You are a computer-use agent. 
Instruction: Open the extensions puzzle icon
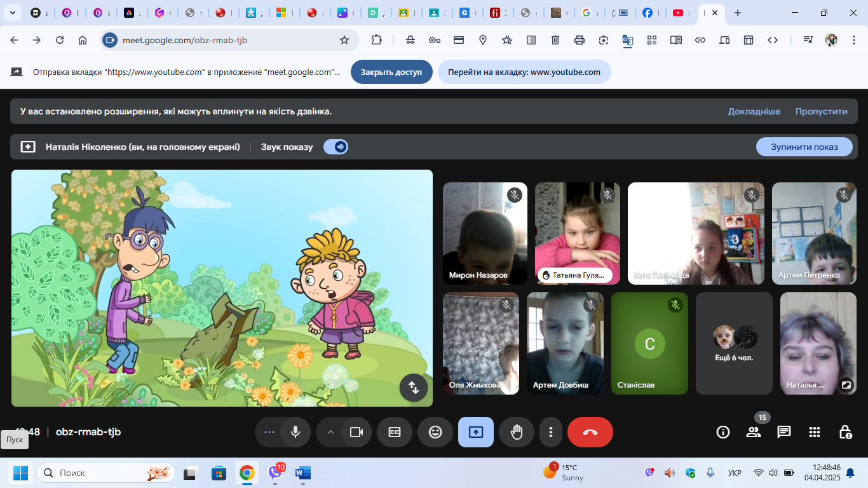coord(377,40)
